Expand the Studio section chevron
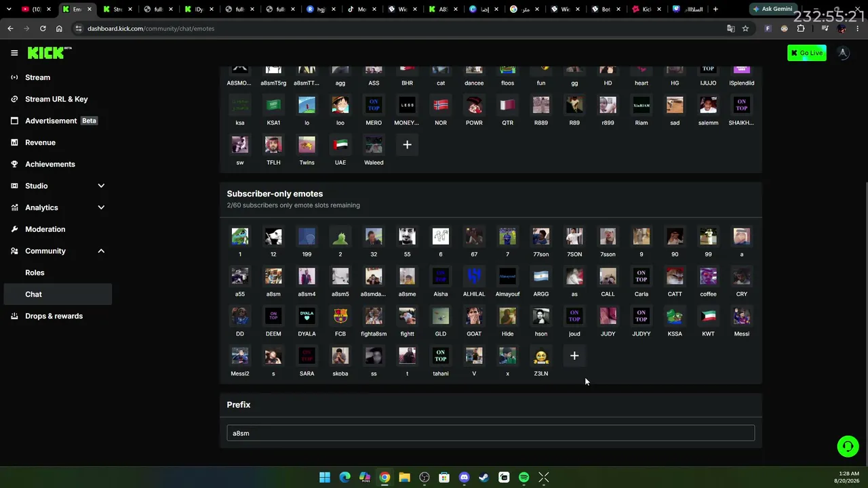Screen dimensions: 868x488 click(x=101, y=186)
